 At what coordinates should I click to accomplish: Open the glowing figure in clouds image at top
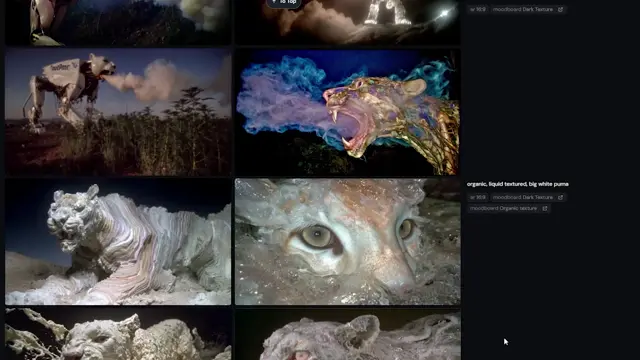point(348,22)
